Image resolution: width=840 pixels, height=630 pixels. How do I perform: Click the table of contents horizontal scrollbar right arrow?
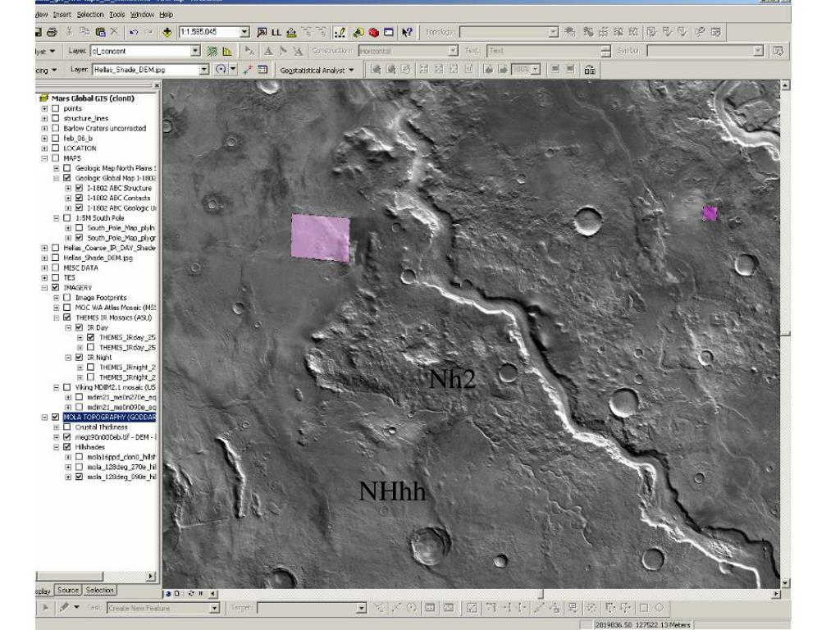click(x=151, y=577)
